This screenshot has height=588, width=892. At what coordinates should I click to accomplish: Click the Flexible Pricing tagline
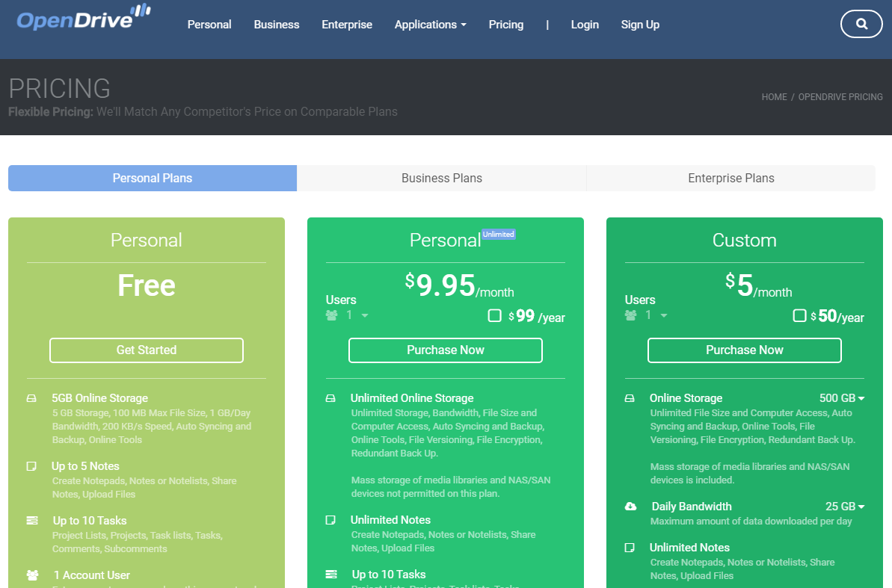pos(203,111)
